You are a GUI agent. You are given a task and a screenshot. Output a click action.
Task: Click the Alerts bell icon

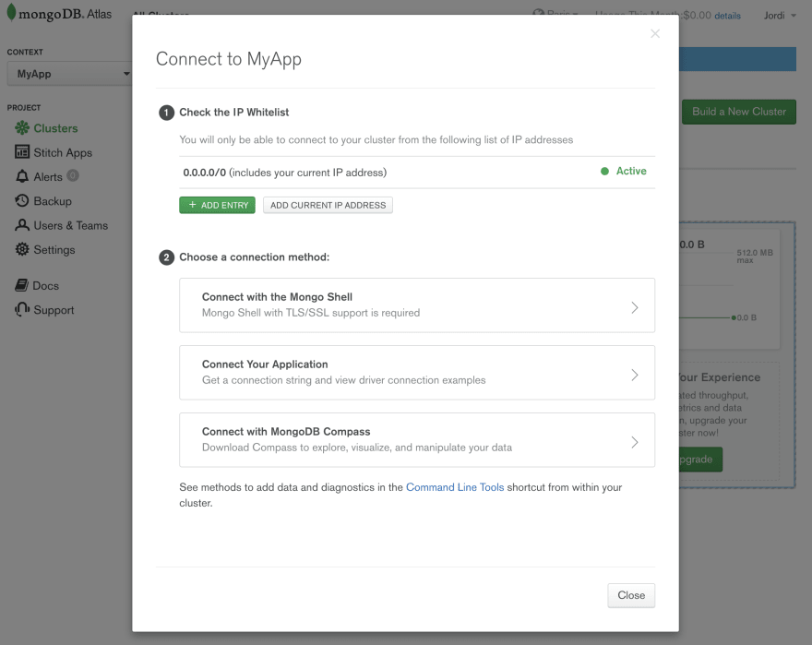(x=22, y=176)
